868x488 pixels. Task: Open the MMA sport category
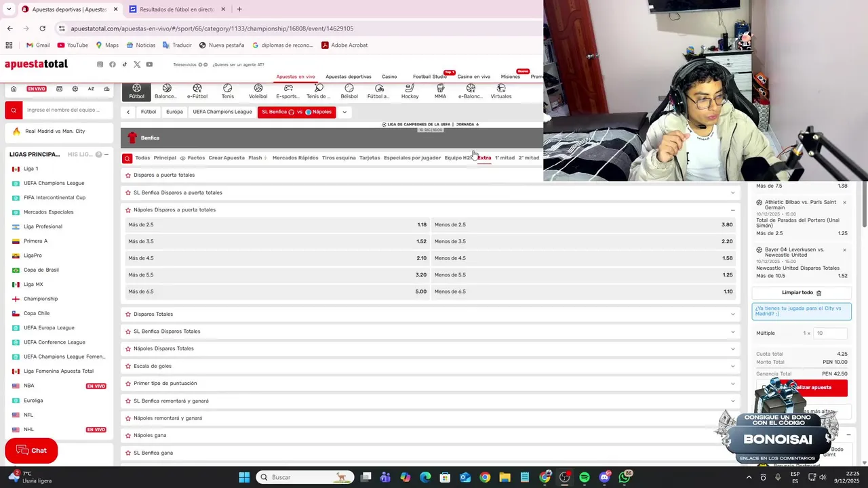click(440, 91)
